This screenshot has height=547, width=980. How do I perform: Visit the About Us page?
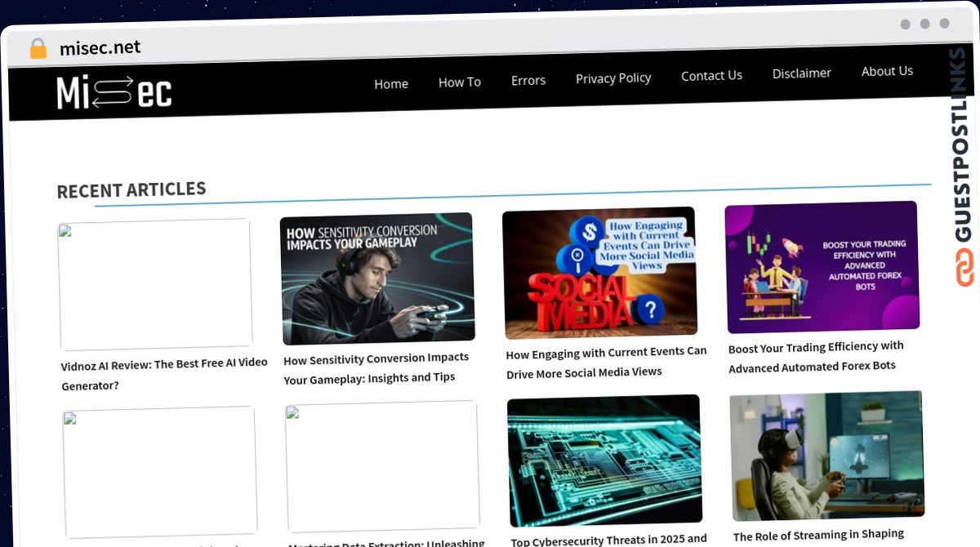(x=887, y=71)
